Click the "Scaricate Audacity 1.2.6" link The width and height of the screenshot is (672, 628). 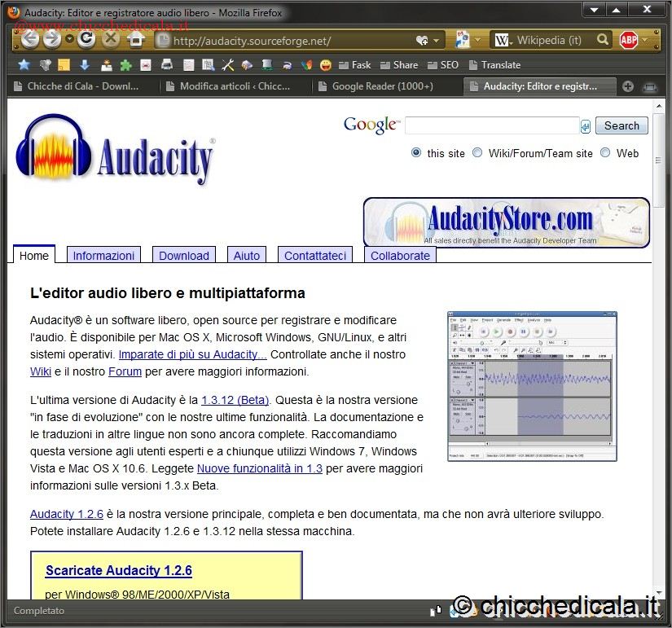coord(119,571)
